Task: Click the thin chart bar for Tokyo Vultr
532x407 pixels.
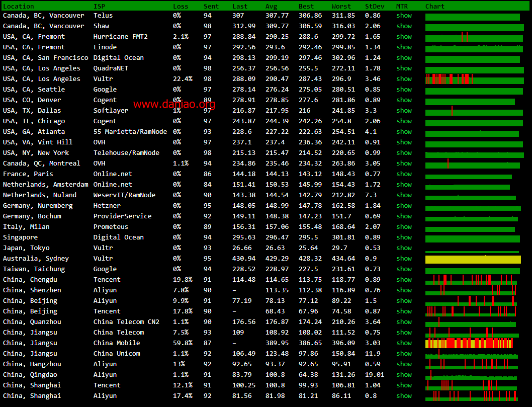Action: [x=472, y=252]
